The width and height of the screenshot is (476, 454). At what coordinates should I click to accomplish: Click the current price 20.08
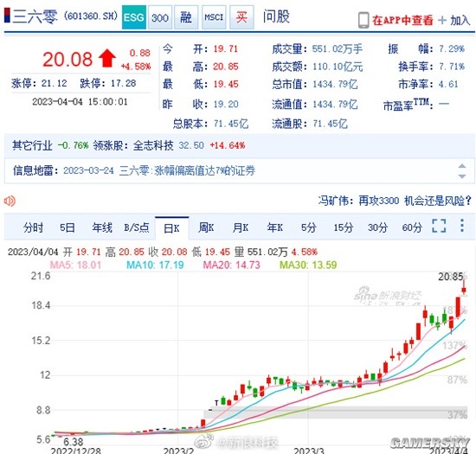[x=68, y=59]
